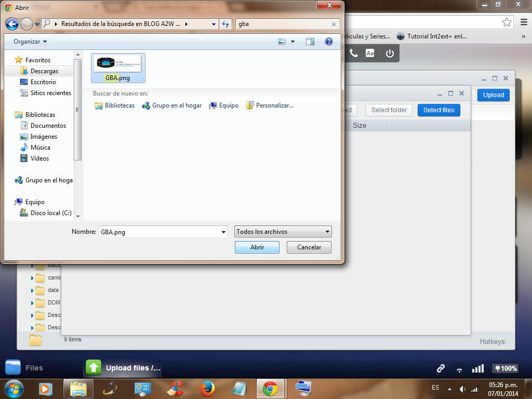Image resolution: width=532 pixels, height=399 pixels.
Task: Click the phone icon in the browser toolbar
Action: (x=353, y=53)
